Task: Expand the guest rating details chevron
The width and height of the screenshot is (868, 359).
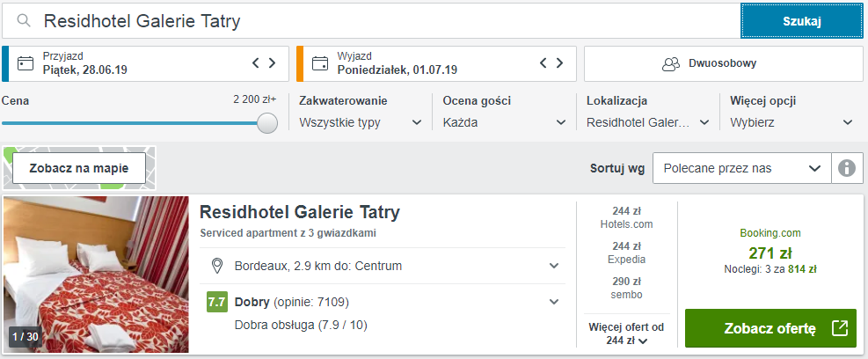Action: coord(553,302)
